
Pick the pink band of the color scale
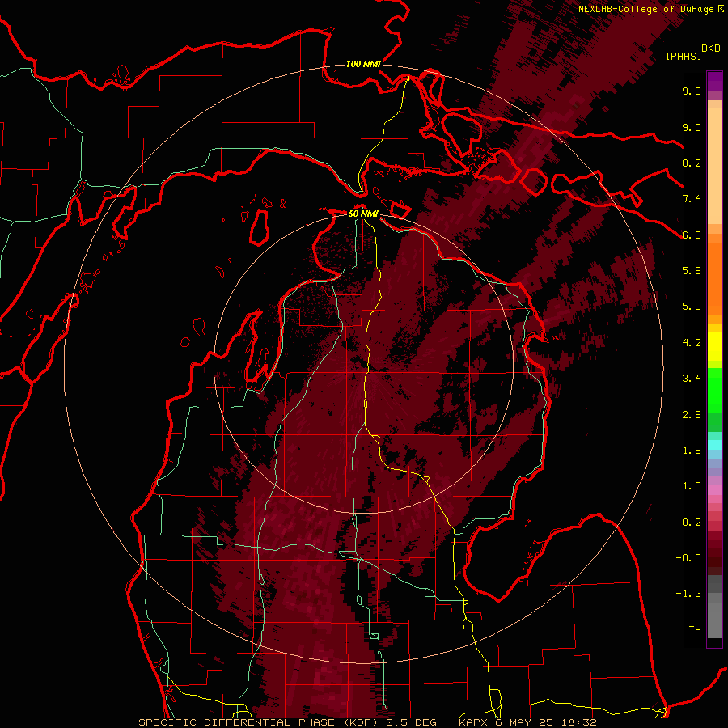tap(714, 490)
